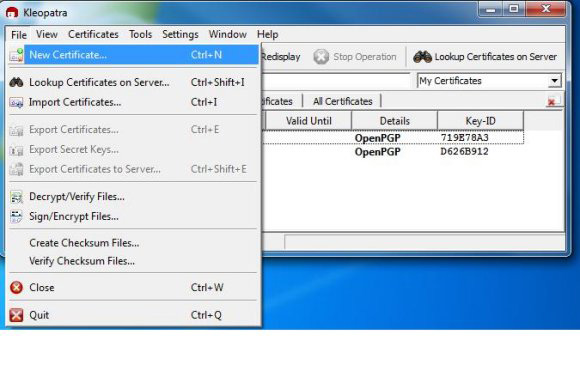Sort by the Key-ID column header
The image size is (580, 371).
tap(480, 121)
